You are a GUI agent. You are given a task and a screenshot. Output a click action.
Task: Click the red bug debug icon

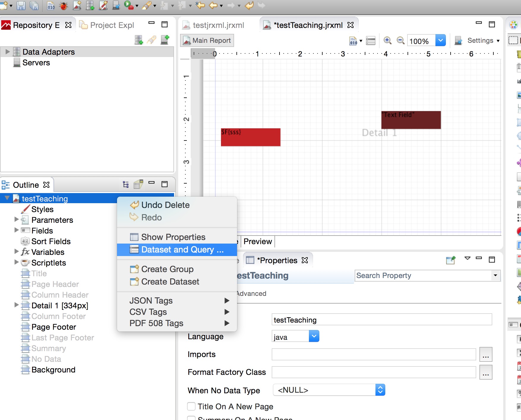coord(64,6)
